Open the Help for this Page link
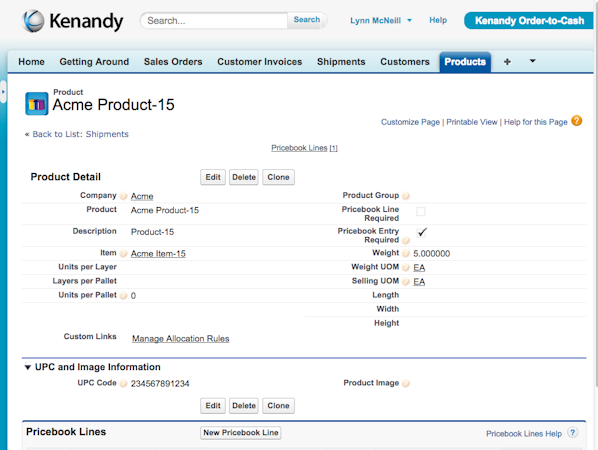598x450 pixels. click(535, 122)
